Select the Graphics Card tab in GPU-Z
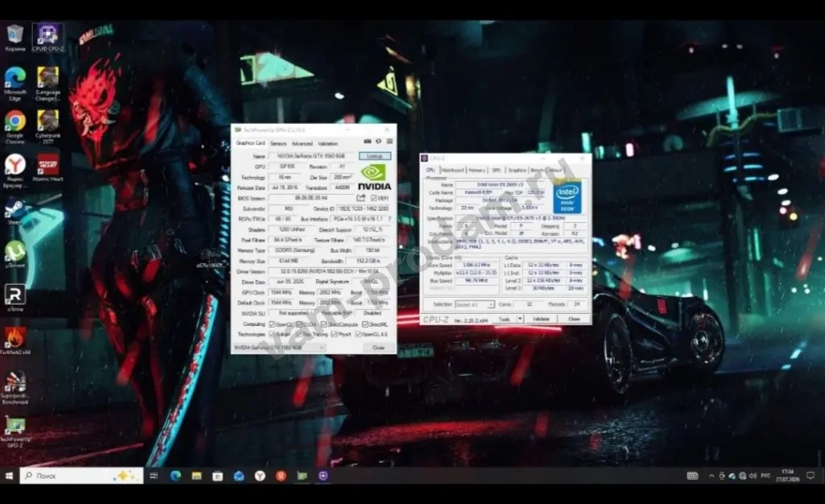The width and height of the screenshot is (825, 504). tap(251, 143)
